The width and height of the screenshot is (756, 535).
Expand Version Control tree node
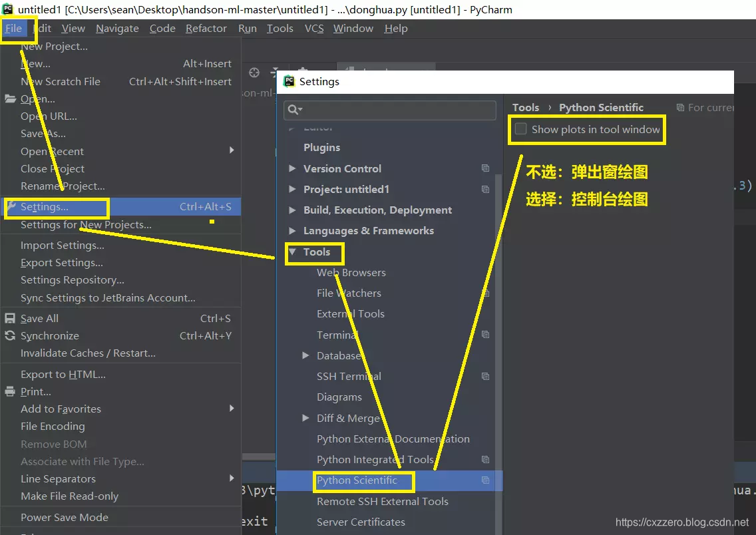tap(291, 168)
